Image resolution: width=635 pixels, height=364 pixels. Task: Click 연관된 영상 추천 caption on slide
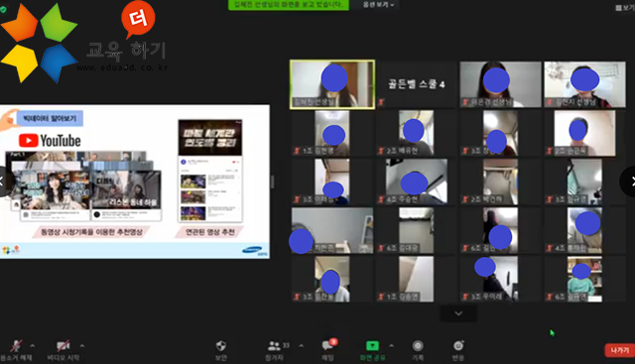click(x=209, y=232)
